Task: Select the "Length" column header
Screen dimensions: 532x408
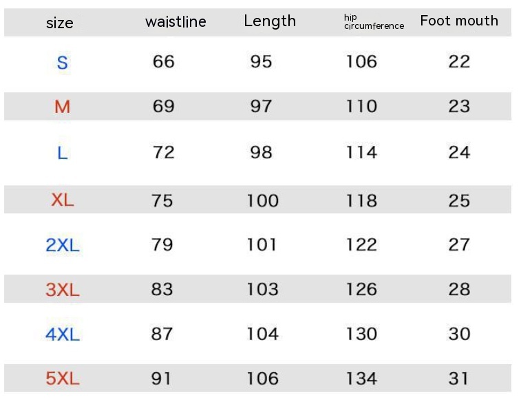Action: coord(270,21)
